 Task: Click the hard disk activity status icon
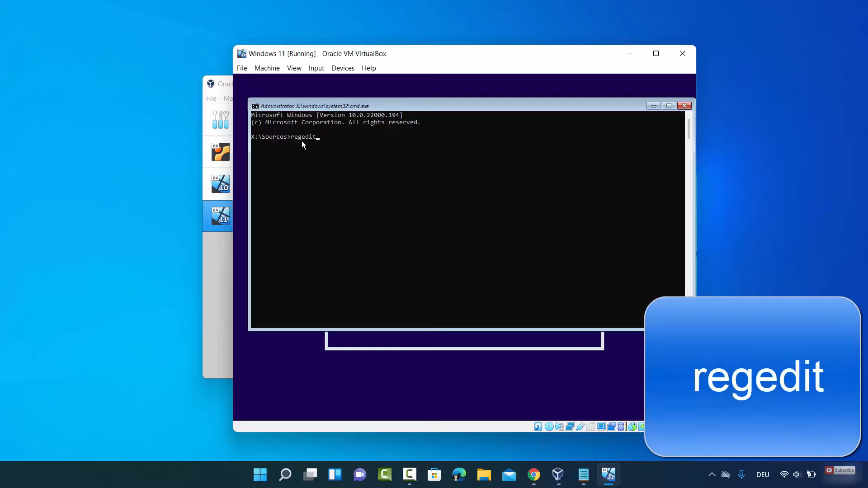[538, 427]
